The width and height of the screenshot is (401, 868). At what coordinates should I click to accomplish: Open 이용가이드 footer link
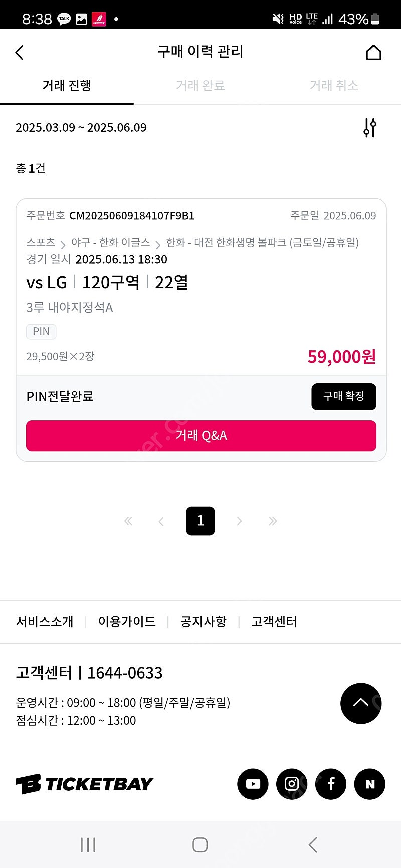127,622
